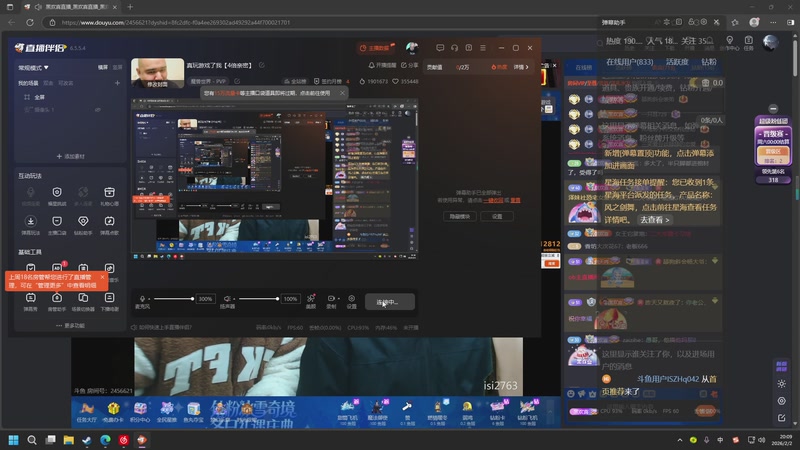
Task: Click the 分享 share icon
Action: [409, 65]
